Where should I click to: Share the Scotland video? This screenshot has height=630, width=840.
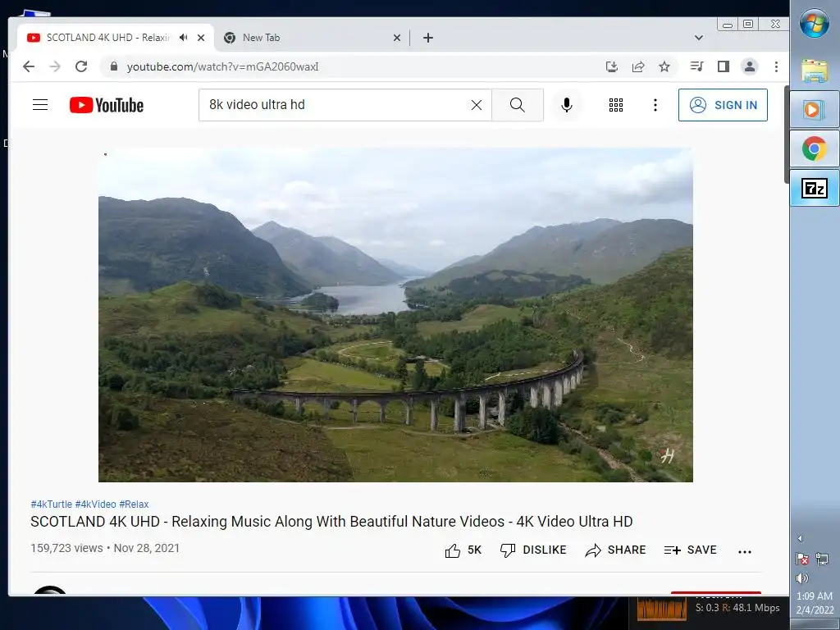615,550
